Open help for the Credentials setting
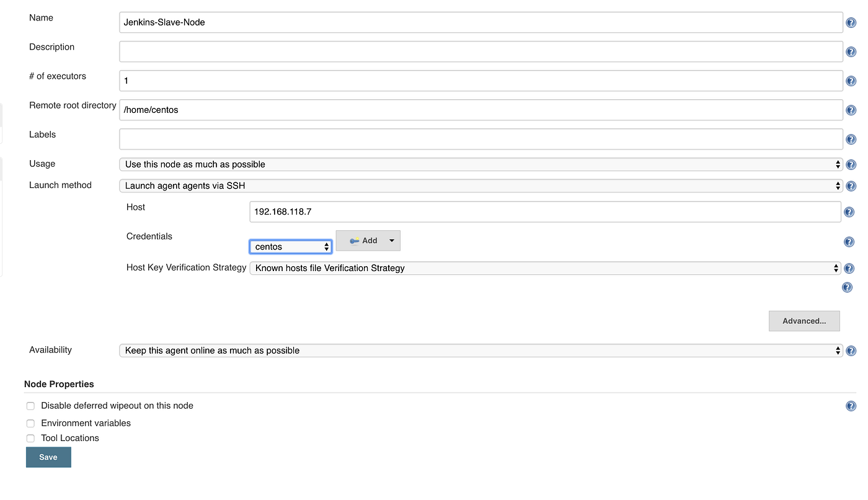Image resolution: width=868 pixels, height=500 pixels. click(x=849, y=242)
